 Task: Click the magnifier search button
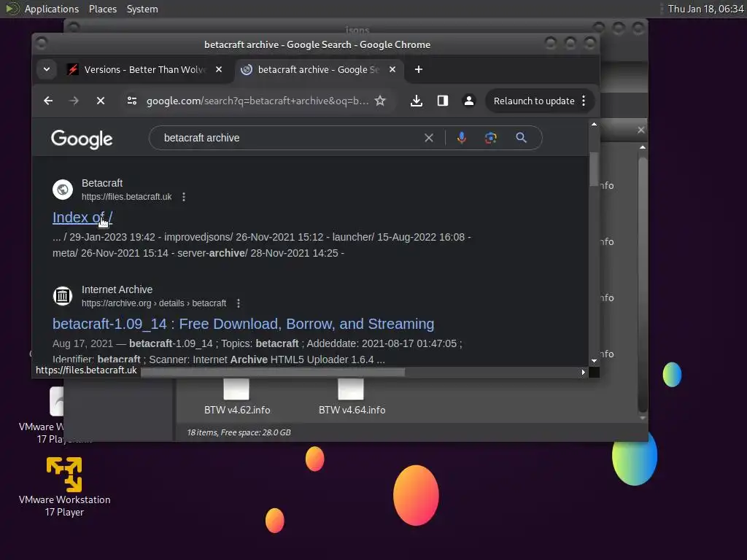pos(521,138)
